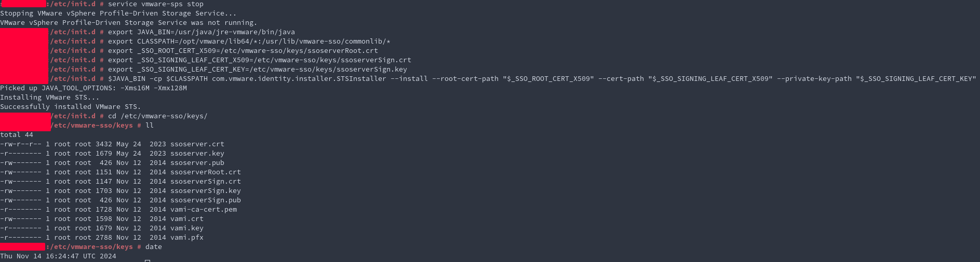Screen dimensions: 980x262
Task: Click the 'total 44' output line
Action: point(17,135)
